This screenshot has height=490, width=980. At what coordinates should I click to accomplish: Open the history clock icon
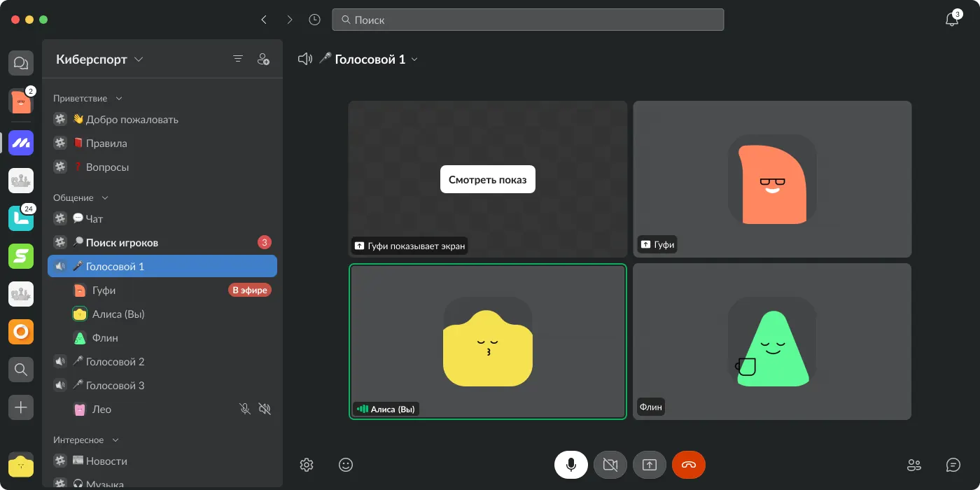[x=315, y=20]
